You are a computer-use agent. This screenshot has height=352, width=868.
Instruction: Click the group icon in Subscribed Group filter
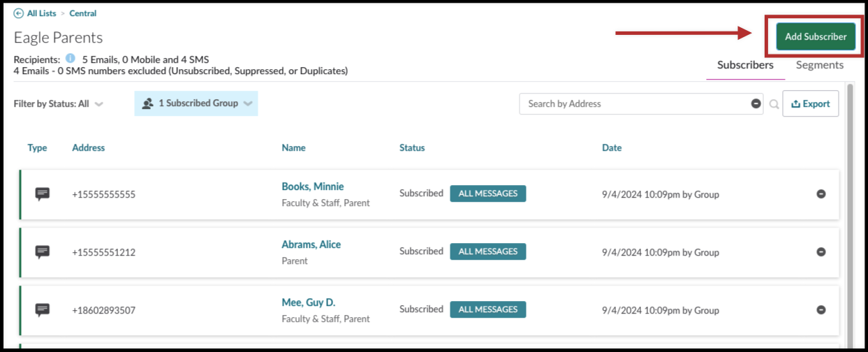click(x=147, y=103)
